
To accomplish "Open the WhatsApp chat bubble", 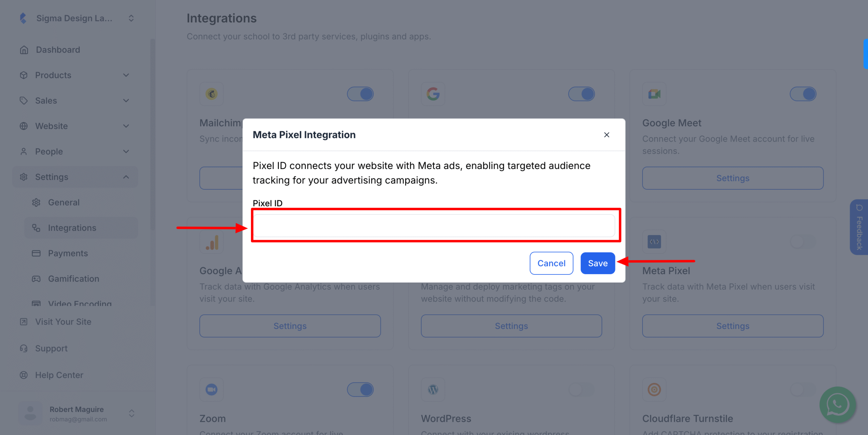I will coord(837,405).
